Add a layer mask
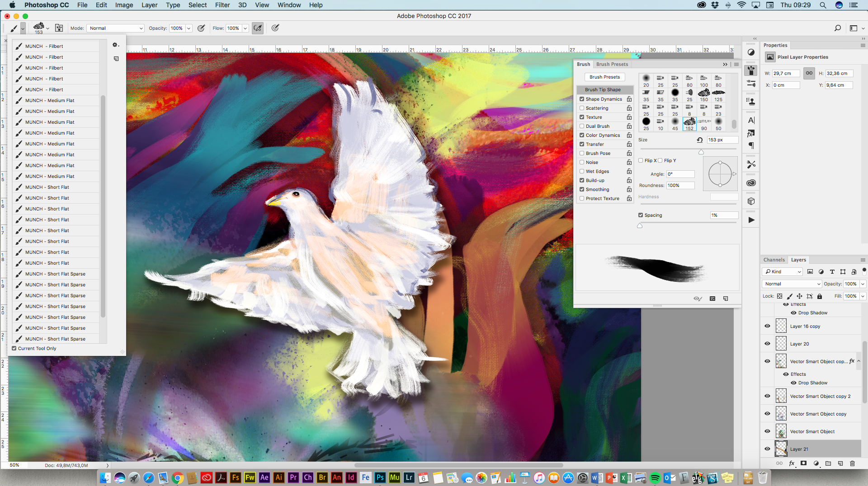The height and width of the screenshot is (486, 868). [x=803, y=463]
